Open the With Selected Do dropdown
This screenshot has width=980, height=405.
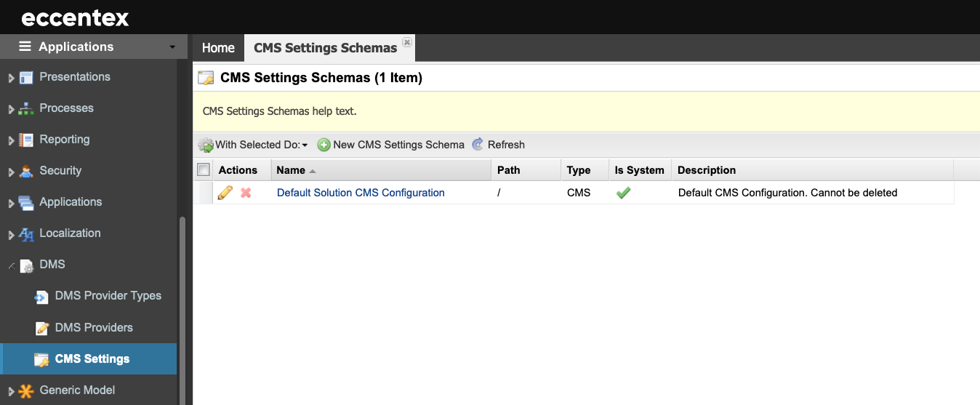254,145
